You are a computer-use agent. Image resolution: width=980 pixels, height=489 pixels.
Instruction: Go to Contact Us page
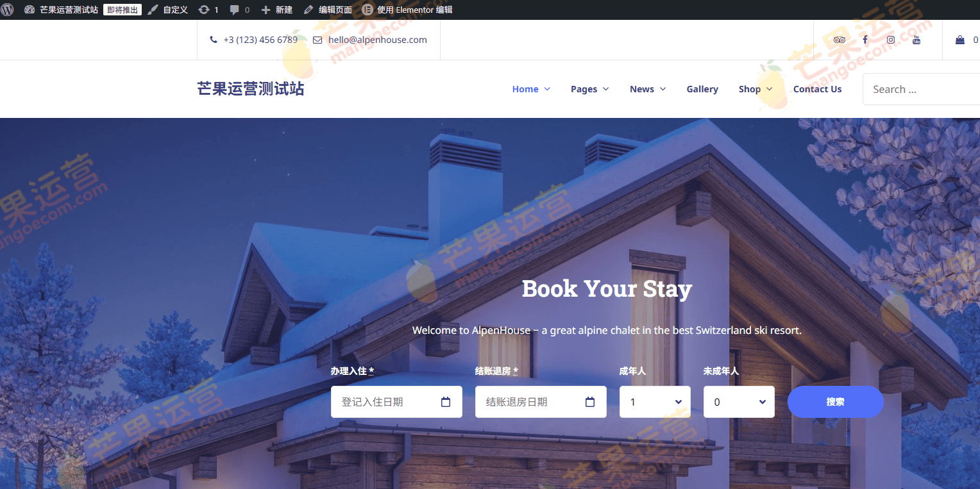(x=817, y=89)
